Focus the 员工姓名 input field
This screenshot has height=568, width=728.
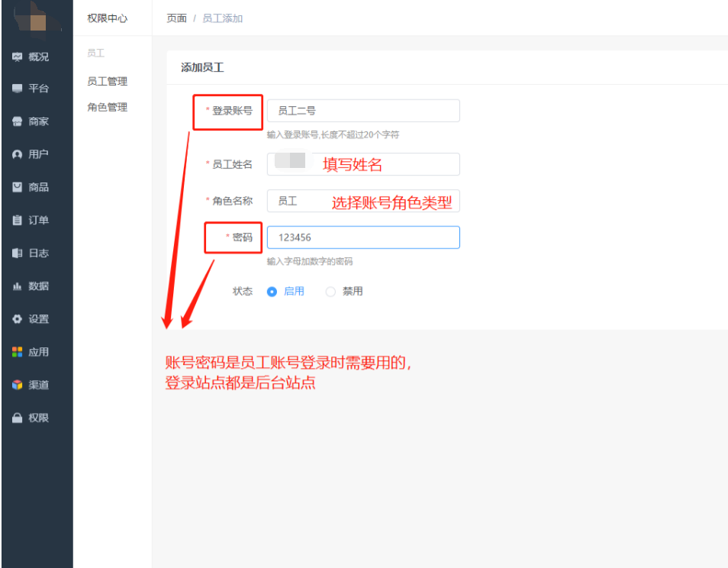click(363, 164)
